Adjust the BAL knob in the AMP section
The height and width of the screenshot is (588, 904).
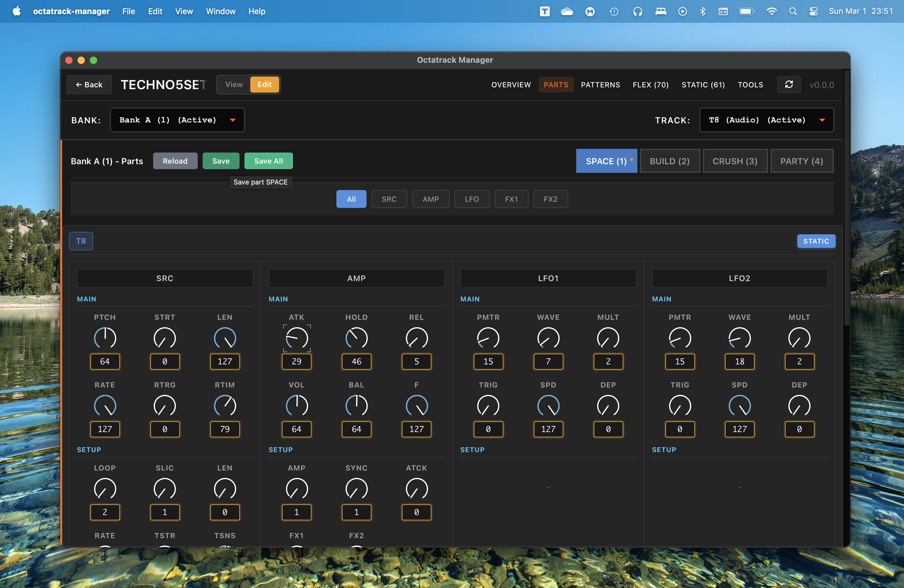356,405
